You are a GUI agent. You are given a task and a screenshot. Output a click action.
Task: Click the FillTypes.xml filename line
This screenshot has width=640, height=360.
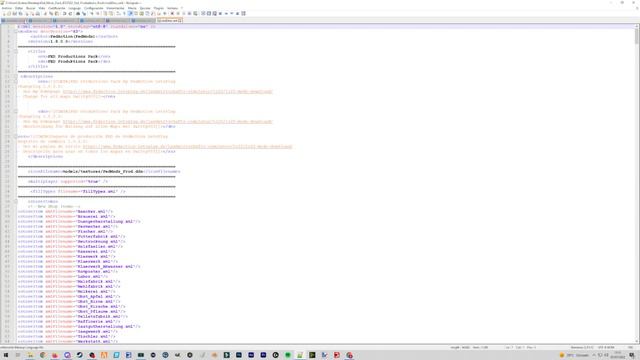(x=78, y=191)
